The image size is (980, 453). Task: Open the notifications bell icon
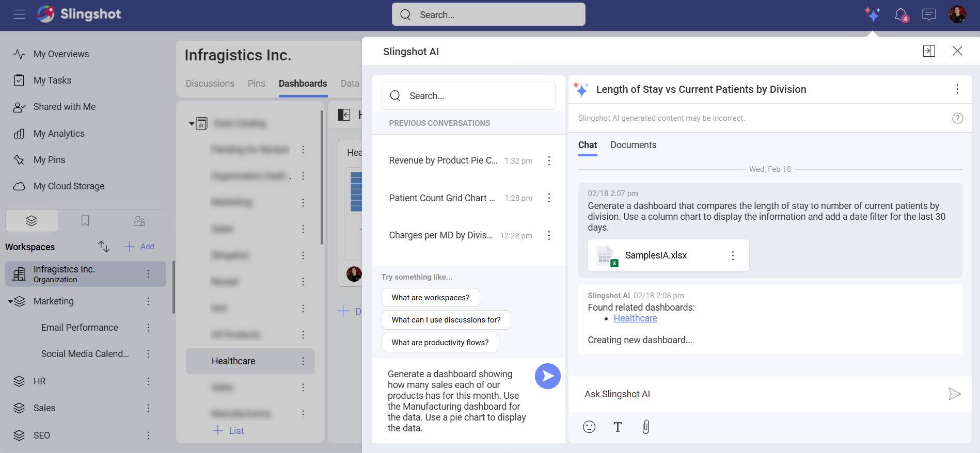click(901, 15)
